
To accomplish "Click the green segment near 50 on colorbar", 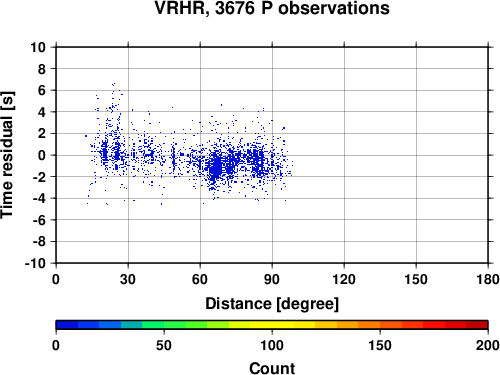I will coord(164,325).
